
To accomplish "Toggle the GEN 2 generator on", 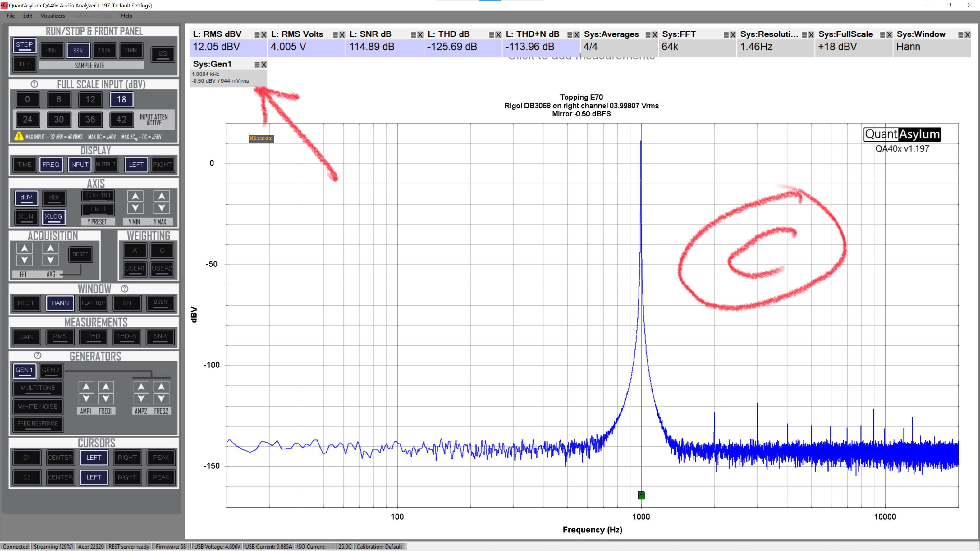I will click(x=51, y=370).
